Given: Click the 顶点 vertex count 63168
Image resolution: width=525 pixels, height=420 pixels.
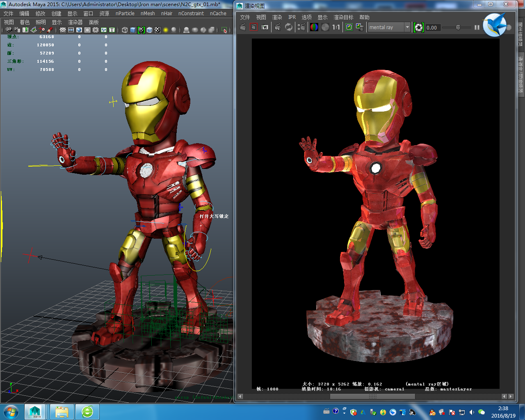Looking at the screenshot, I should pyautogui.click(x=47, y=37).
